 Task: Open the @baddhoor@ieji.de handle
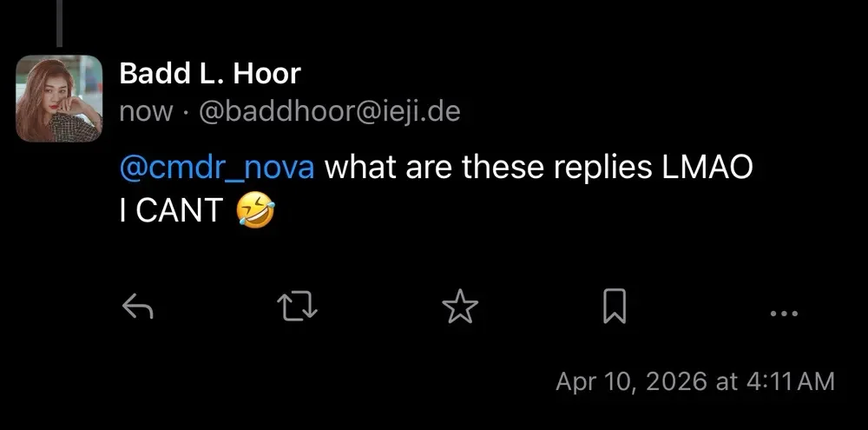coord(330,112)
